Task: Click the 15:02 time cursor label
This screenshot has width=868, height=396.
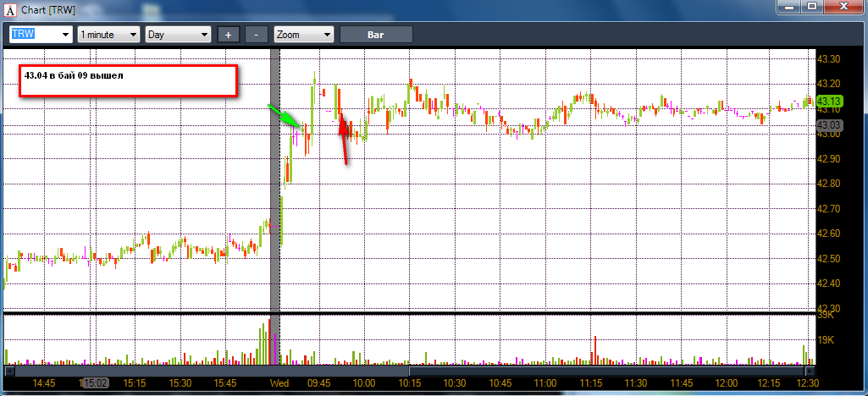Action: (95, 382)
